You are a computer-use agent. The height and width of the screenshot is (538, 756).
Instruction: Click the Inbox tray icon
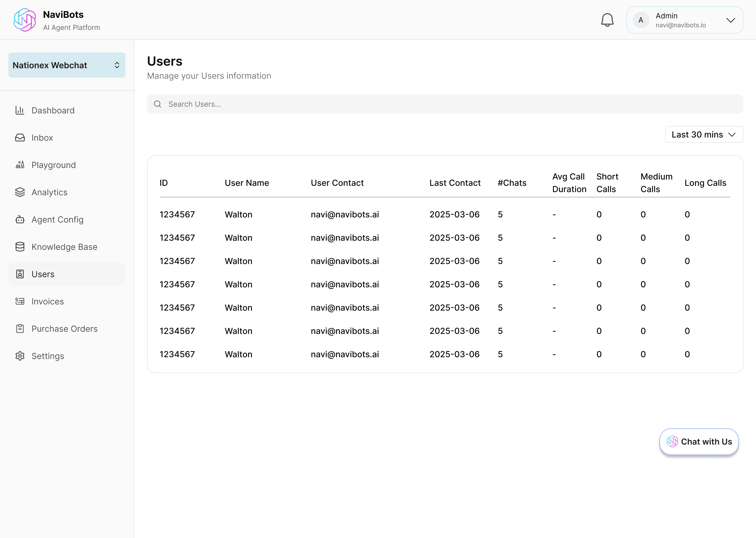pos(20,138)
